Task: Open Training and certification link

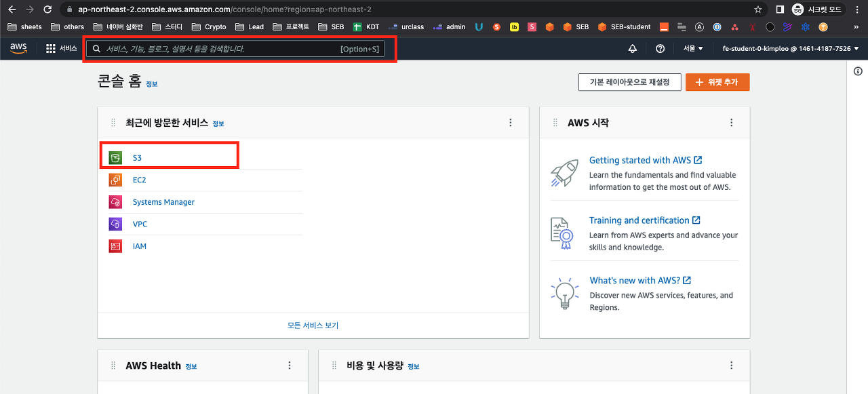Action: pos(644,220)
